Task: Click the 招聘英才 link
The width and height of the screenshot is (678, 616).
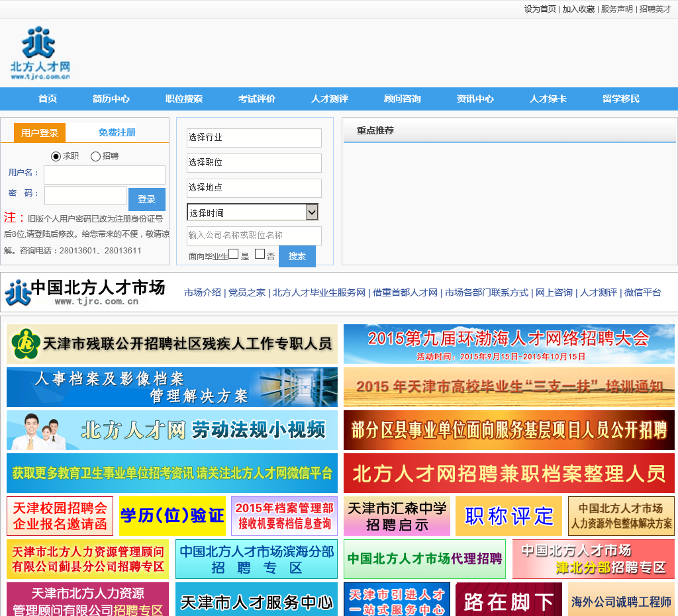Action: pos(655,9)
